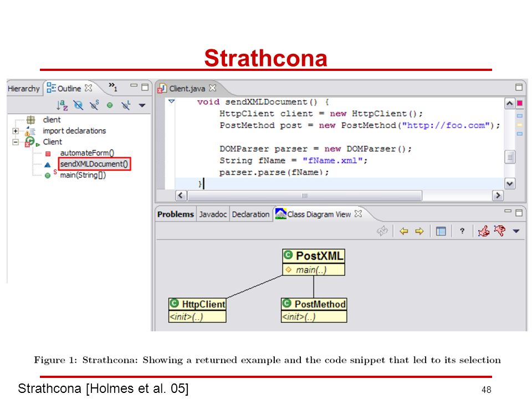Click the greyed refresh icon in diagram toolbar
532x399 pixels.
tap(382, 231)
